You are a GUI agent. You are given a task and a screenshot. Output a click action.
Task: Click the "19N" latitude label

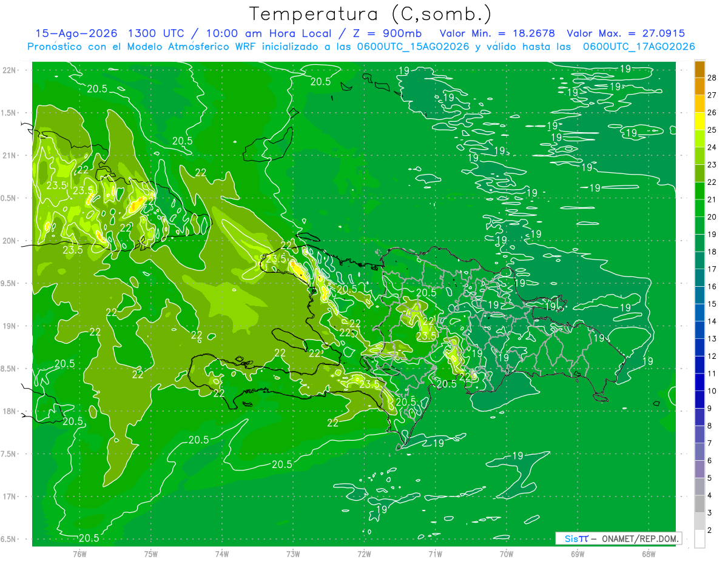(x=10, y=326)
